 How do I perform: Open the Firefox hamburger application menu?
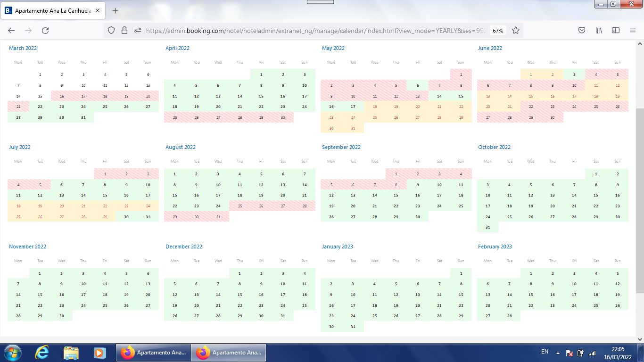pyautogui.click(x=633, y=30)
